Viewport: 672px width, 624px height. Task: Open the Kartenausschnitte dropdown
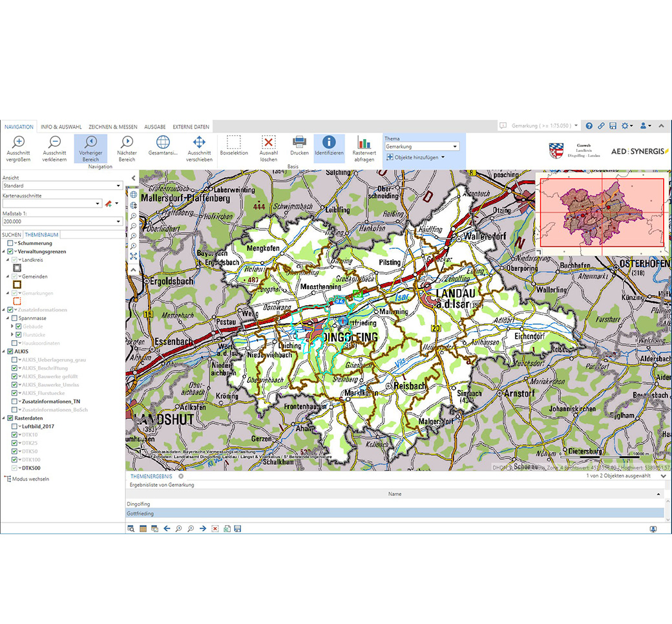click(52, 204)
